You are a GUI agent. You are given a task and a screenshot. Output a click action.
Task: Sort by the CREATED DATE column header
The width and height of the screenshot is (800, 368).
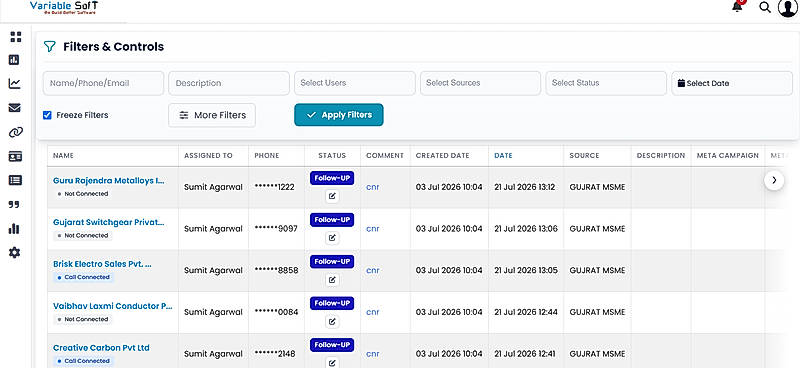(442, 156)
